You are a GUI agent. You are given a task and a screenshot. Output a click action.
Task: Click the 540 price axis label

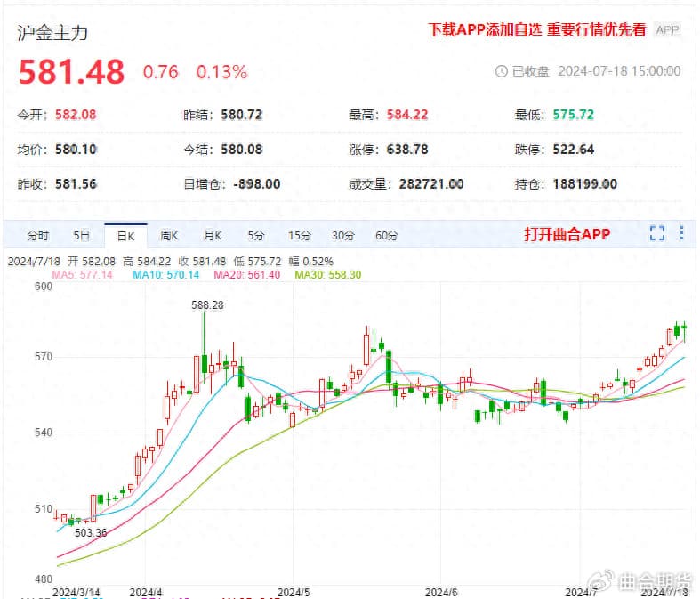point(44,433)
